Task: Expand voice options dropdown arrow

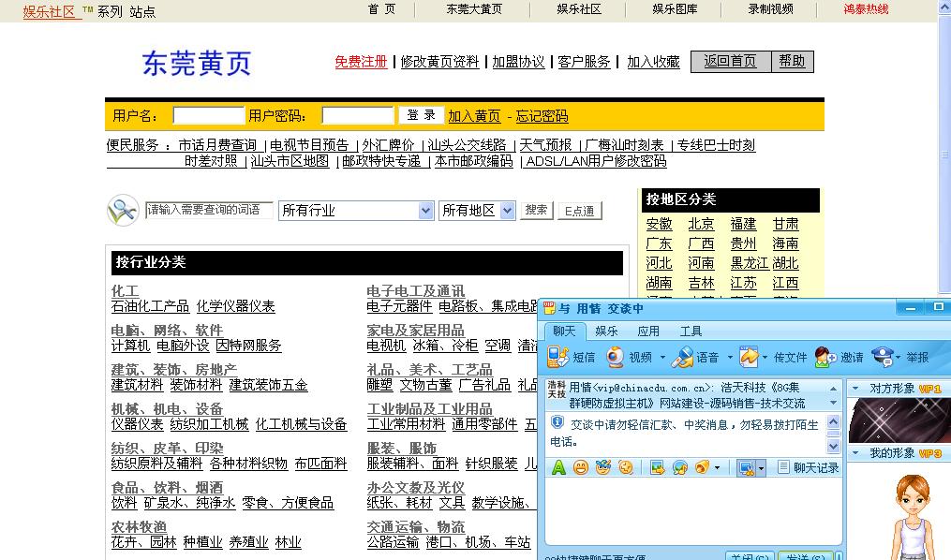Action: point(730,358)
